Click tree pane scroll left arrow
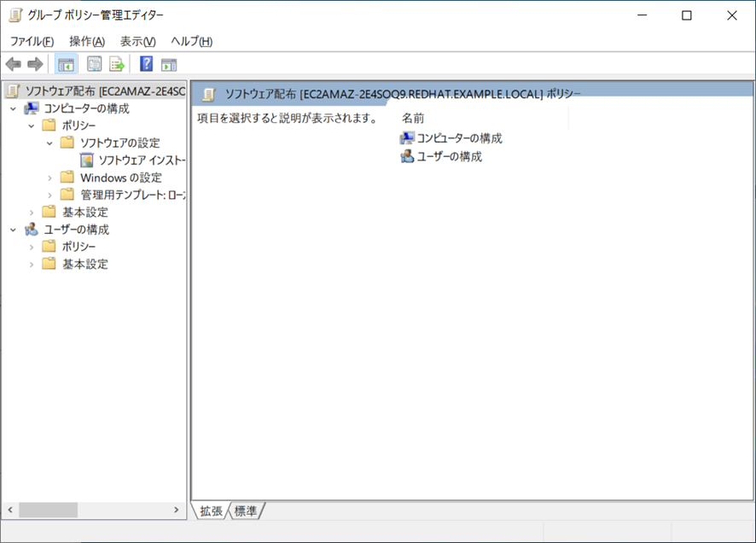 [x=10, y=510]
